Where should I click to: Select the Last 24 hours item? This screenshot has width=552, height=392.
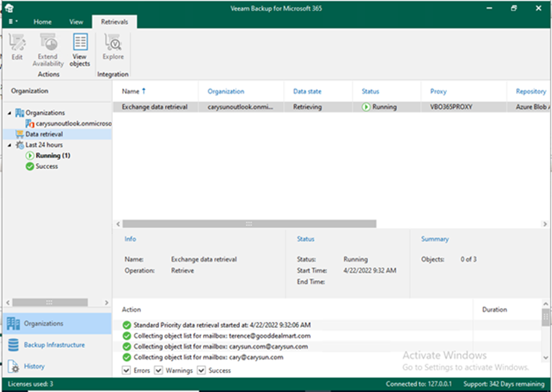pyautogui.click(x=44, y=145)
